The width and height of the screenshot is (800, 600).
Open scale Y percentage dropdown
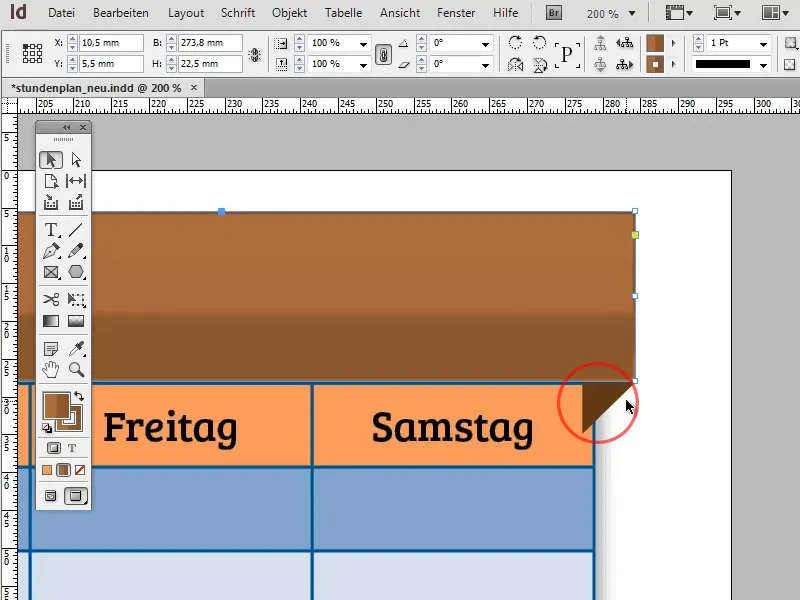[x=363, y=65]
